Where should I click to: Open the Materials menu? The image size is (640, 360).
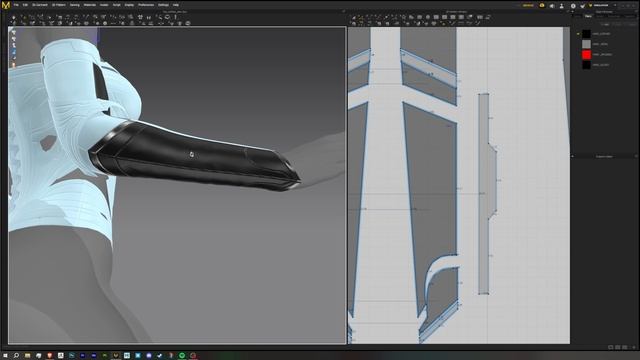(90, 5)
